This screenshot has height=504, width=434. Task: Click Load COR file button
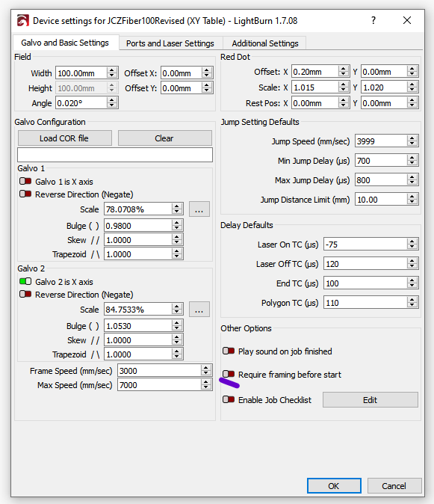(64, 138)
